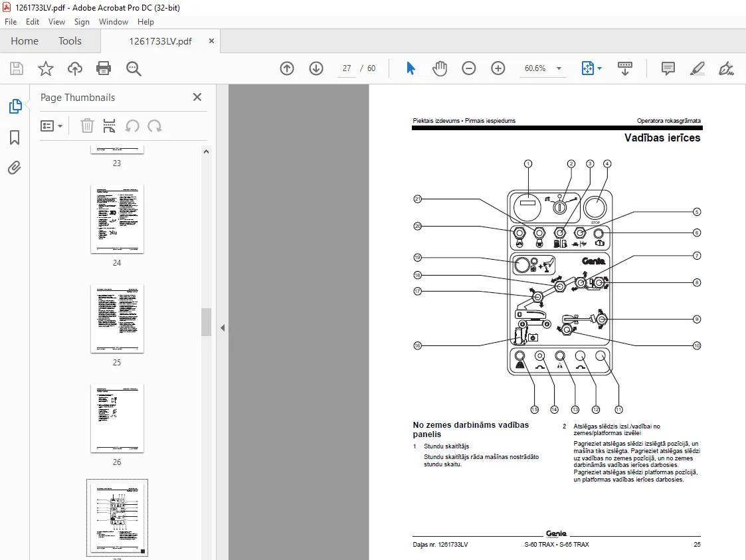746x560 pixels.
Task: Delete selected pages with the trash icon
Action: point(87,126)
